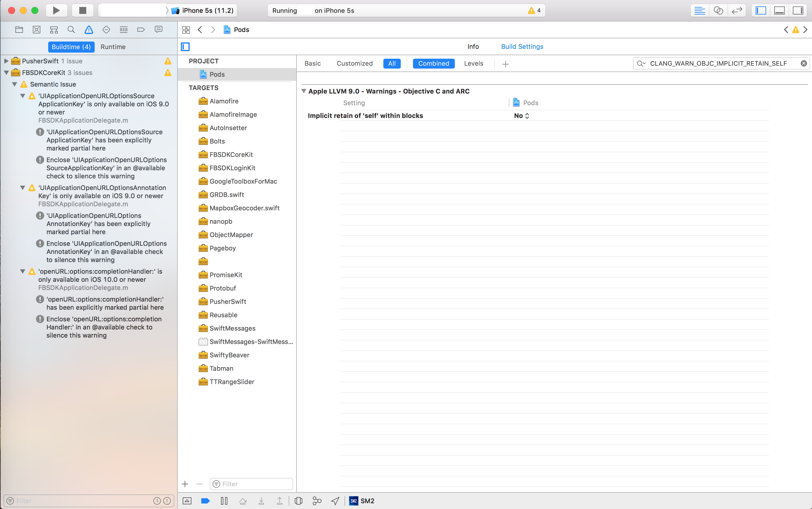Click the debug area toggle icon
The image size is (812, 509).
779,10
